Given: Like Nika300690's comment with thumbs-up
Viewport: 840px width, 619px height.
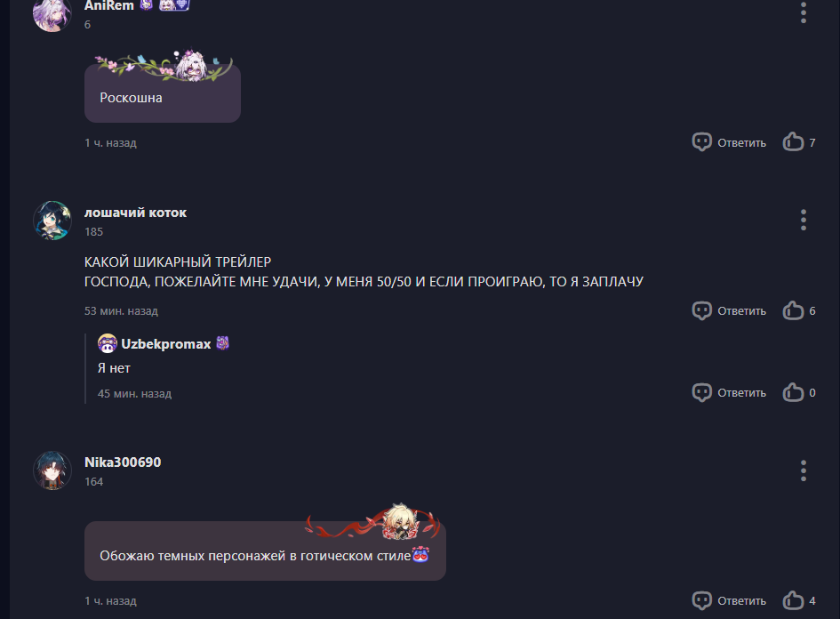Looking at the screenshot, I should (793, 600).
